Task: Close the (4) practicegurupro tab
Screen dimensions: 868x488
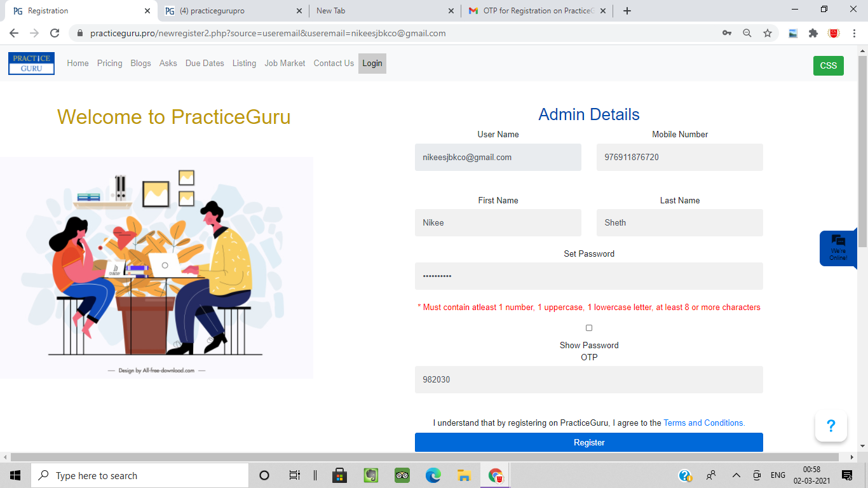Action: [299, 11]
